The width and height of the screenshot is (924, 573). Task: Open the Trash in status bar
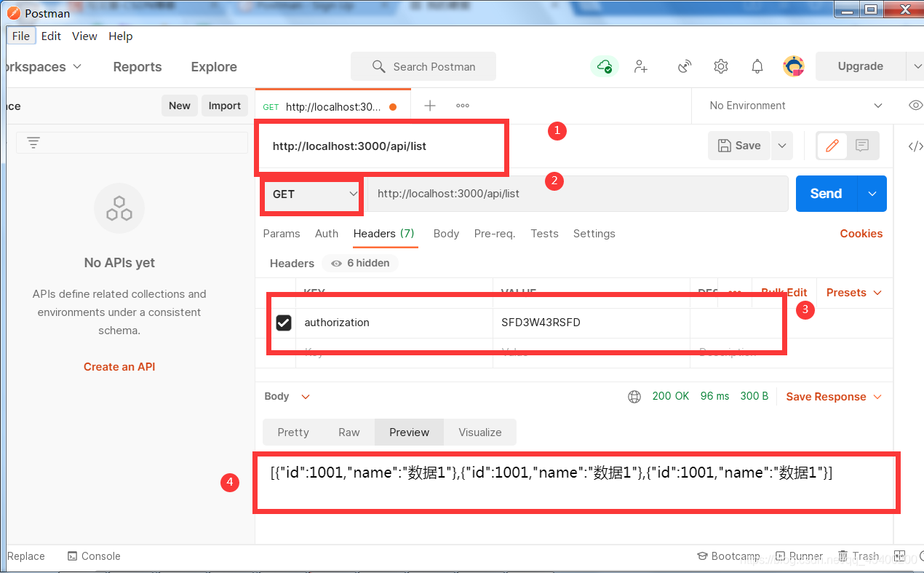859,556
